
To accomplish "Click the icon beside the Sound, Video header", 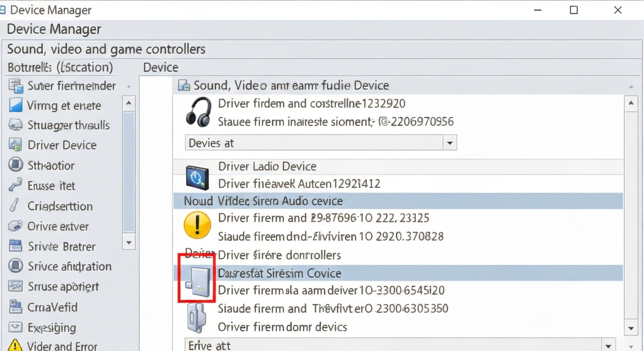I will click(x=183, y=85).
